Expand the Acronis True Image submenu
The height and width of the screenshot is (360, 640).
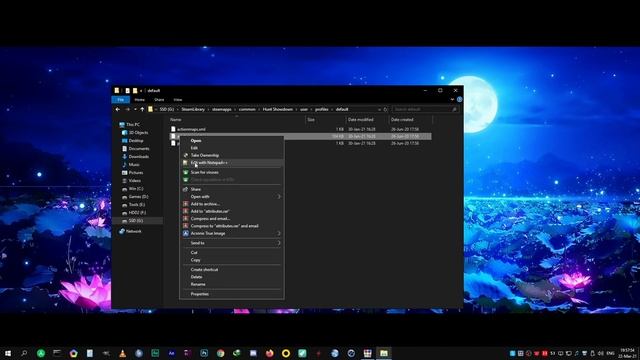point(232,233)
